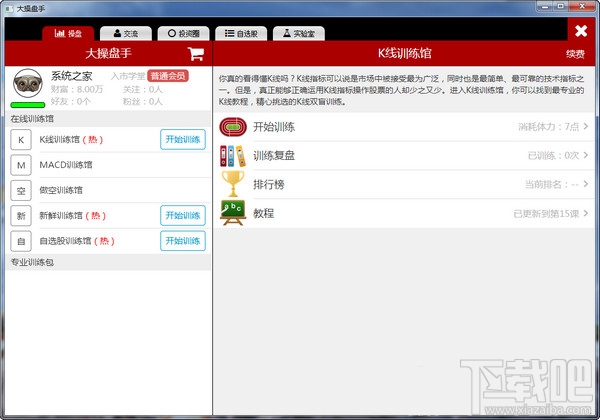Click the white X close icon

point(581,31)
